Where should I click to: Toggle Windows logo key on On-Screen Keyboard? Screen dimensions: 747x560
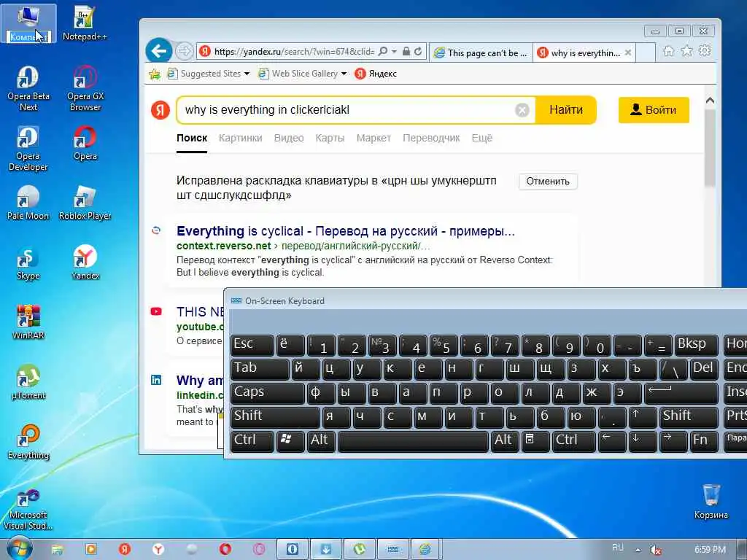pos(290,441)
